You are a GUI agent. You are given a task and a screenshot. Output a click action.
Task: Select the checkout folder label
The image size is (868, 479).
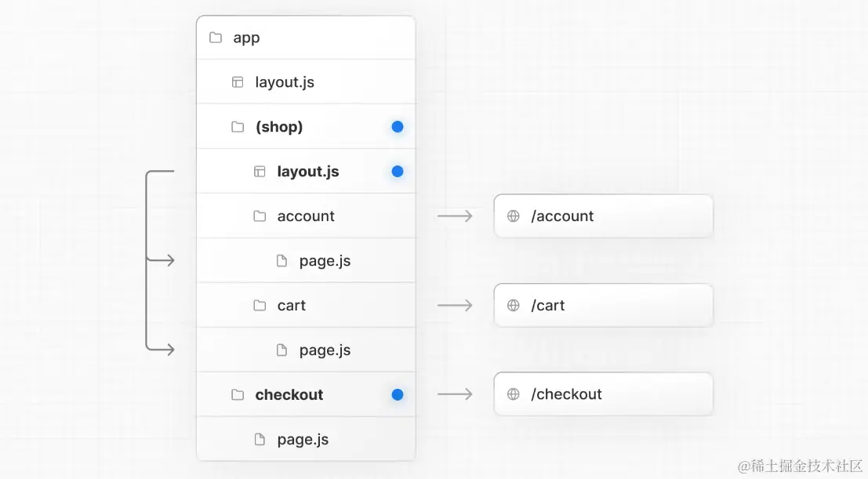coord(289,394)
